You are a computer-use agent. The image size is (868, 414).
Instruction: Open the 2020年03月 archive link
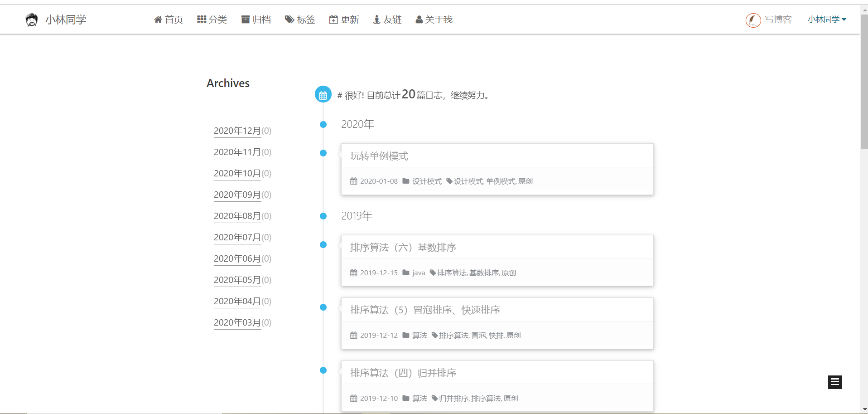[237, 323]
